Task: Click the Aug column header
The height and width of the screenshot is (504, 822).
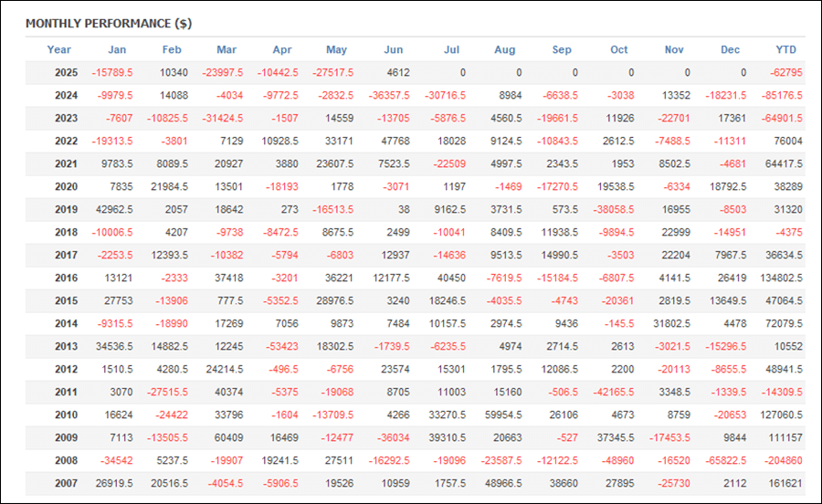Action: point(504,50)
